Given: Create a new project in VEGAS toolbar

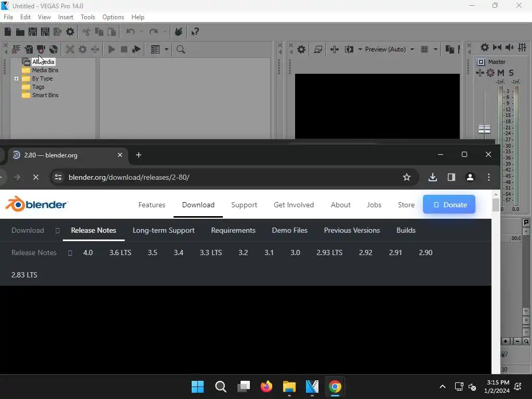Looking at the screenshot, I should 7,32.
